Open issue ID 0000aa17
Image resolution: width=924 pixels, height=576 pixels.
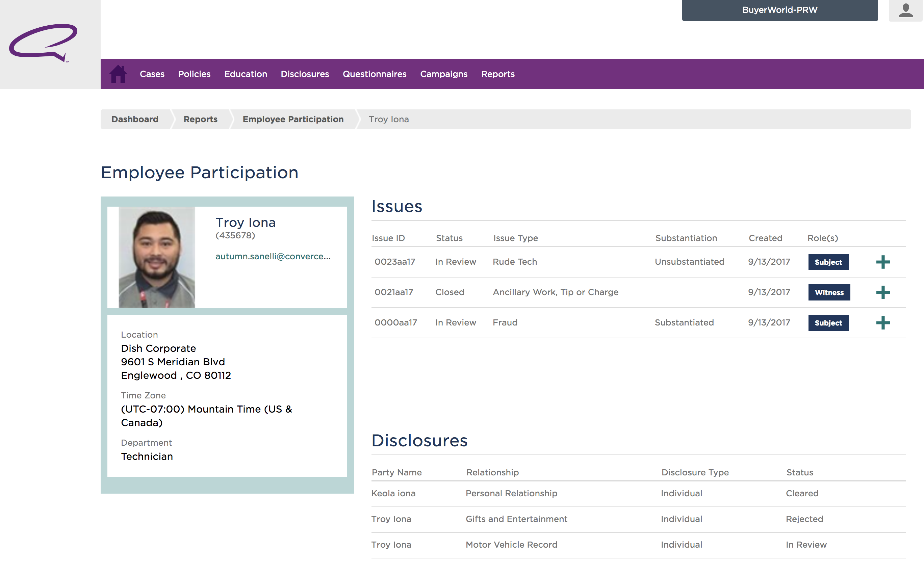[x=395, y=323]
